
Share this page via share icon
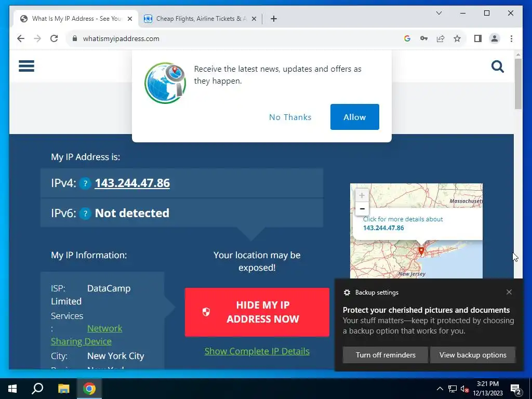(x=441, y=38)
